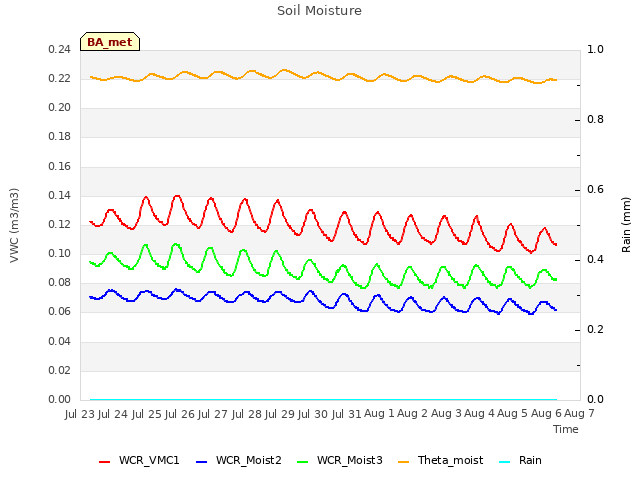
Task: Click the Rain (mm) axis title
Action: (x=626, y=225)
